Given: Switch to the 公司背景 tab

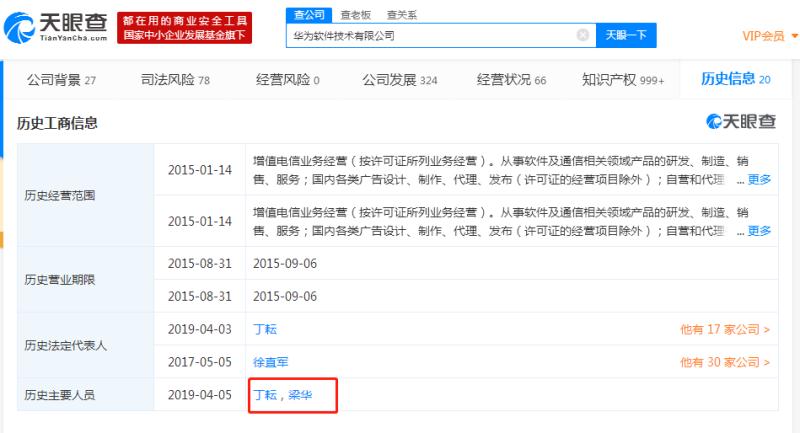Looking at the screenshot, I should (61, 80).
